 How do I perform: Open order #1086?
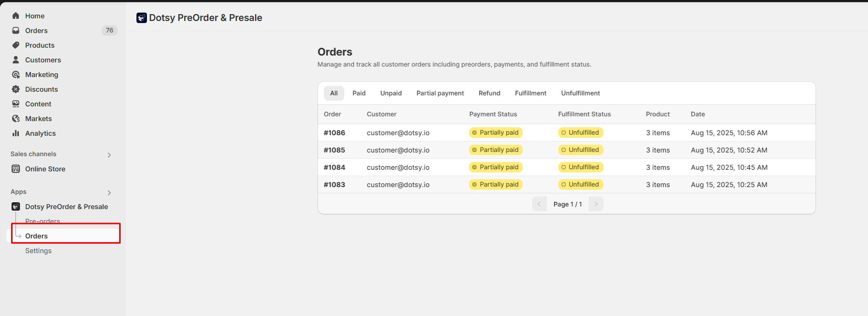click(334, 133)
